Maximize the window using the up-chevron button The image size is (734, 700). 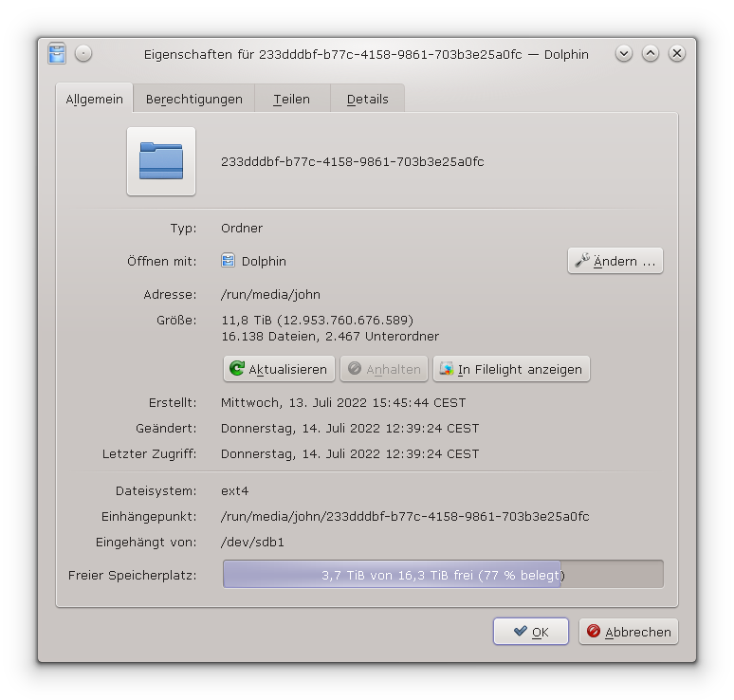coord(651,54)
